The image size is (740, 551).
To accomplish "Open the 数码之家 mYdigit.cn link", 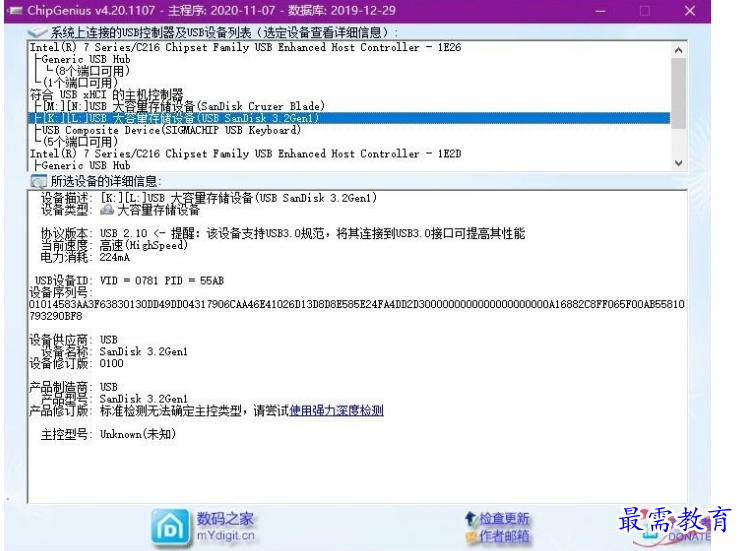I will tap(226, 527).
